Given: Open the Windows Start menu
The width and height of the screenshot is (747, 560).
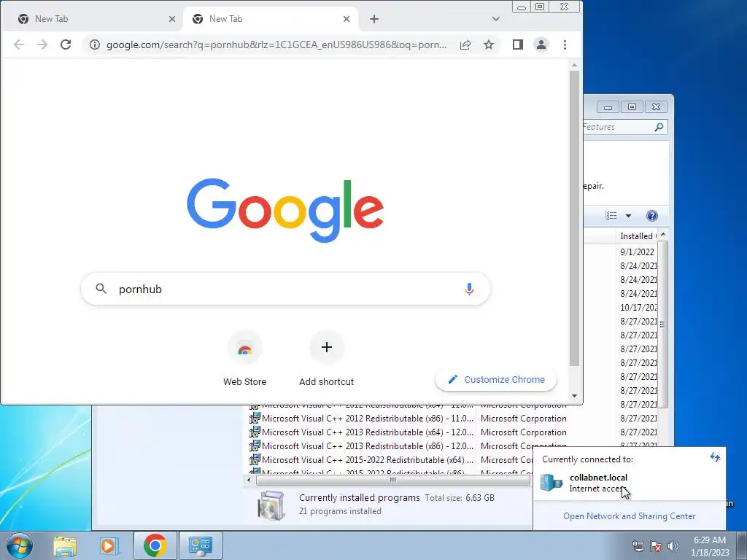Looking at the screenshot, I should [x=20, y=545].
